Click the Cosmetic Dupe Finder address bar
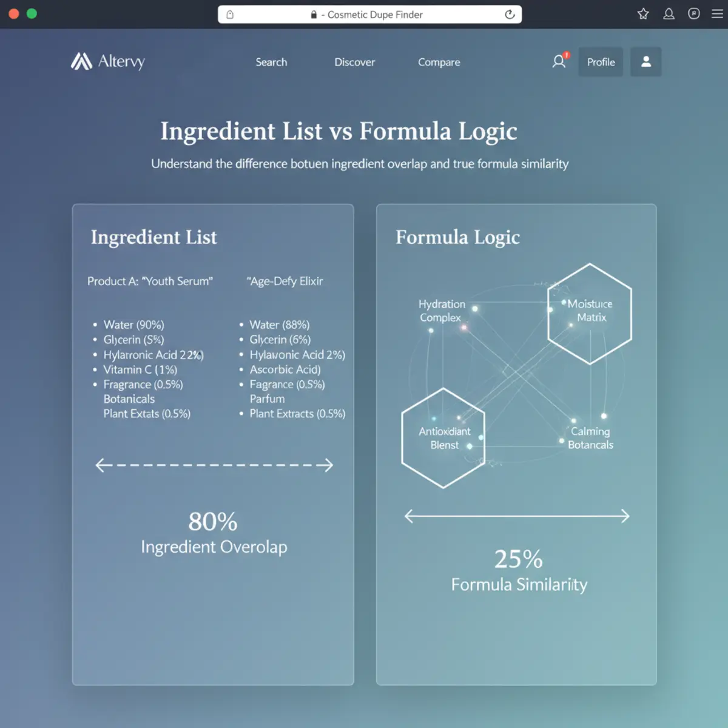728x728 pixels. tap(370, 15)
